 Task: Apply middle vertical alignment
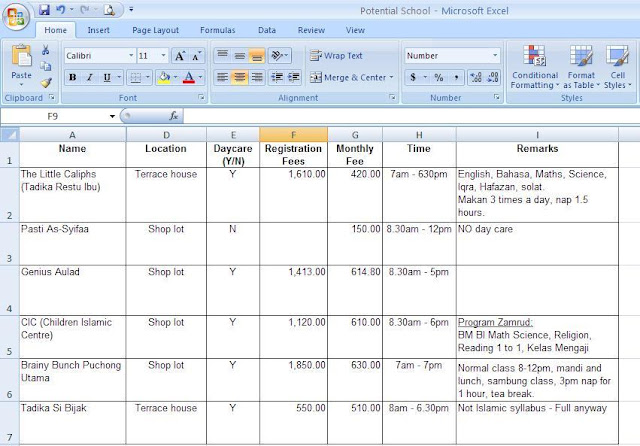point(240,55)
